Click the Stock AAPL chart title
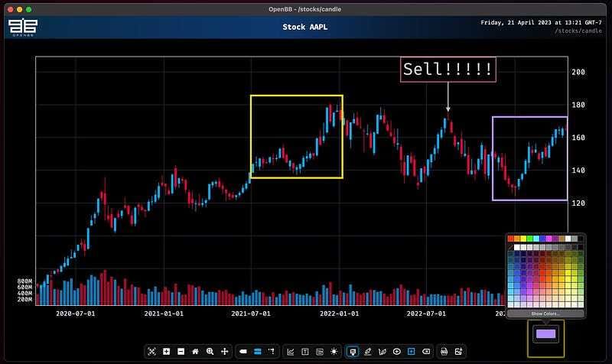612x364 pixels. [x=304, y=27]
